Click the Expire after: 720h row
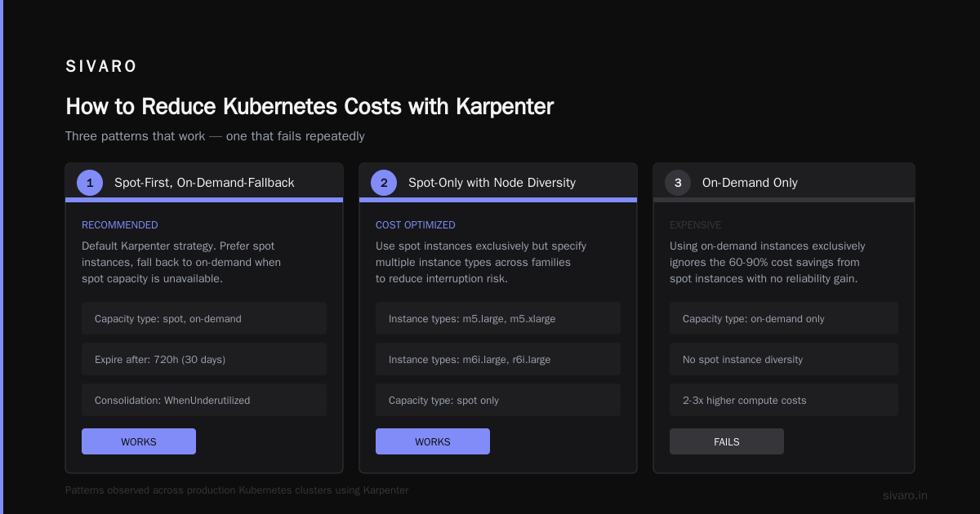This screenshot has height=514, width=980. (x=204, y=359)
